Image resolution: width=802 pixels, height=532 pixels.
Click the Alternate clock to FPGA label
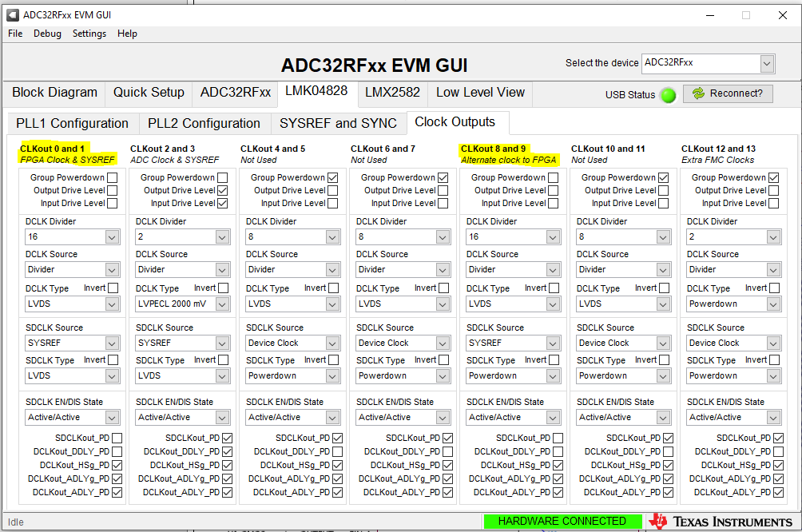pyautogui.click(x=508, y=160)
